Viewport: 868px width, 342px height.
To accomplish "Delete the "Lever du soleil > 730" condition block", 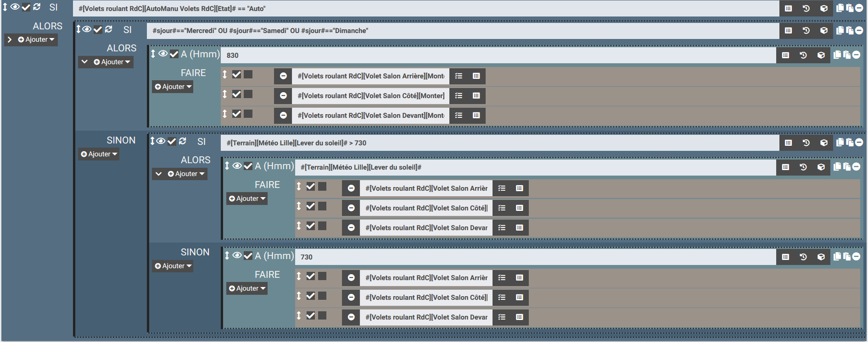I will pyautogui.click(x=859, y=142).
